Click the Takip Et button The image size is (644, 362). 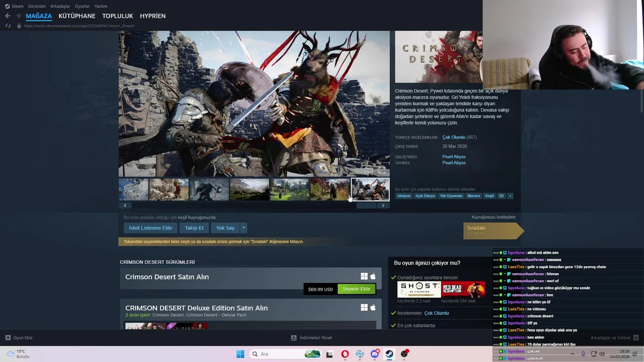194,228
